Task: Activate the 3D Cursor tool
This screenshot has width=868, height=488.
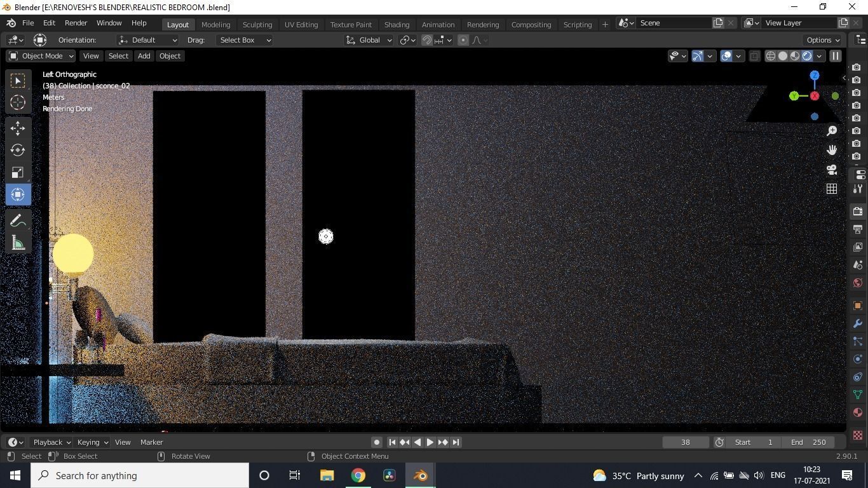Action: click(18, 102)
